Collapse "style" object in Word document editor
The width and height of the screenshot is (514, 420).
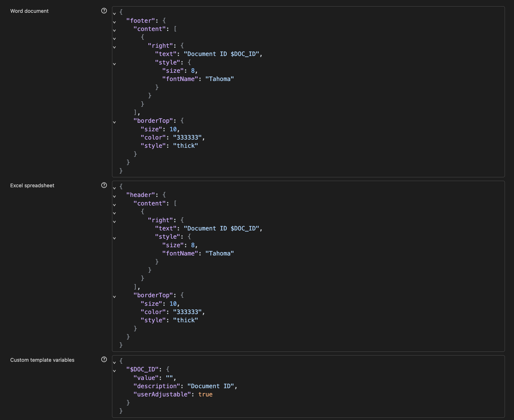tap(114, 64)
